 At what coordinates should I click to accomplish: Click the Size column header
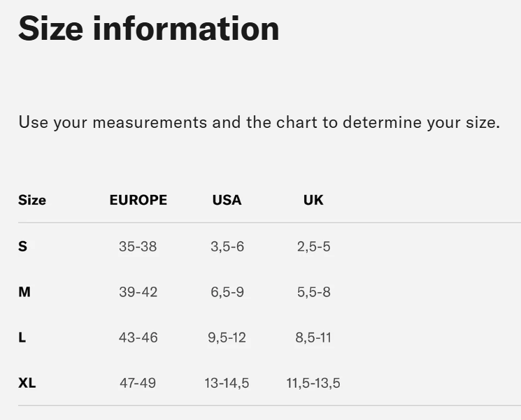(x=32, y=200)
